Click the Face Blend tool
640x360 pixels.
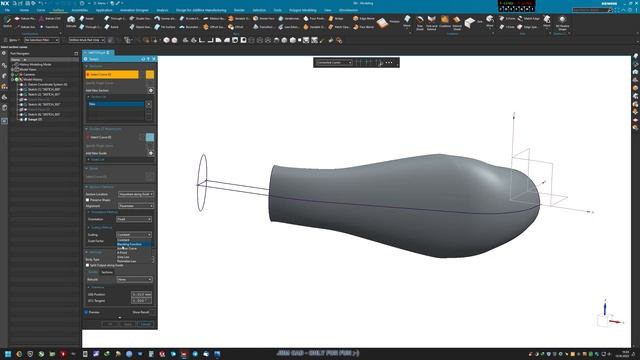363,27
